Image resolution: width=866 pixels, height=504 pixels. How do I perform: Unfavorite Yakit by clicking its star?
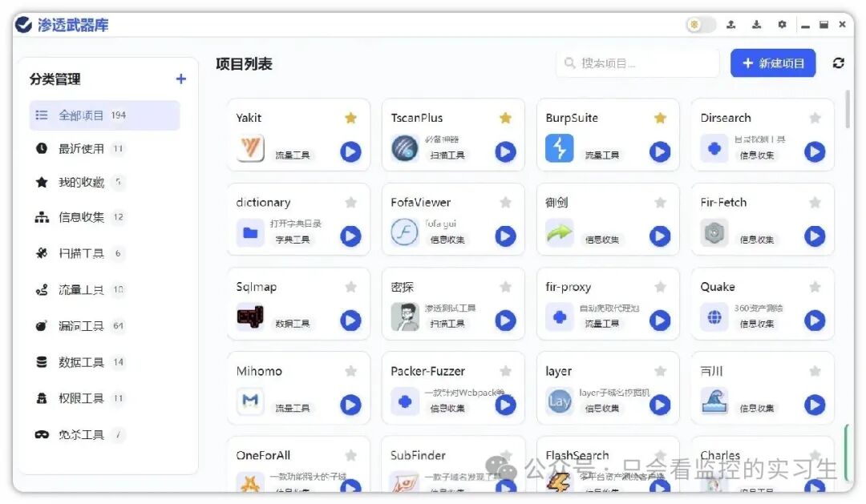coord(350,118)
